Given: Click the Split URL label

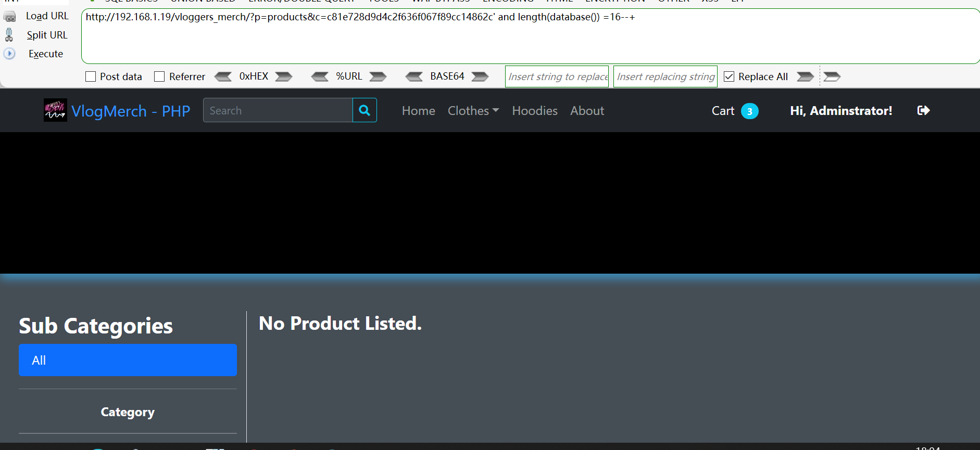Looking at the screenshot, I should coord(47,35).
